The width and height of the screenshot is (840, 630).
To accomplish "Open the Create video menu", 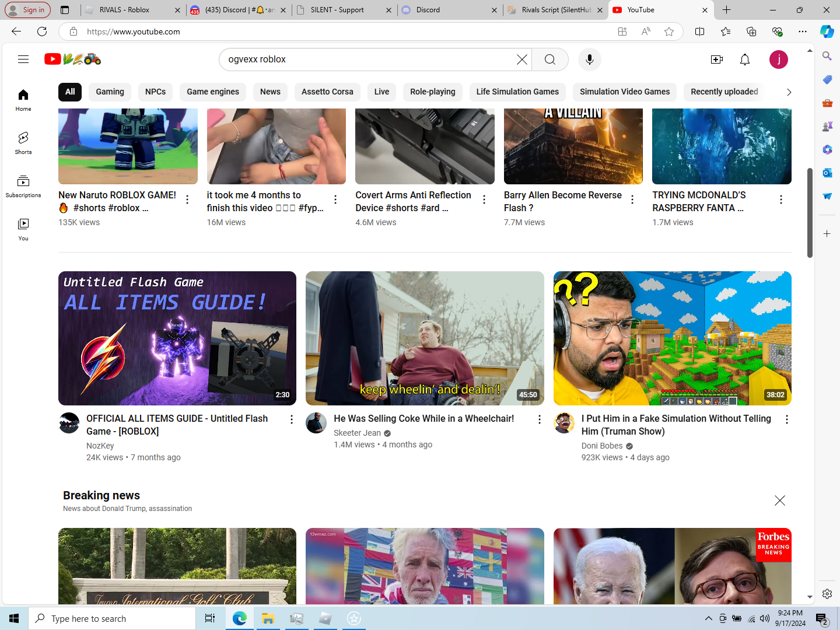I will pos(717,60).
